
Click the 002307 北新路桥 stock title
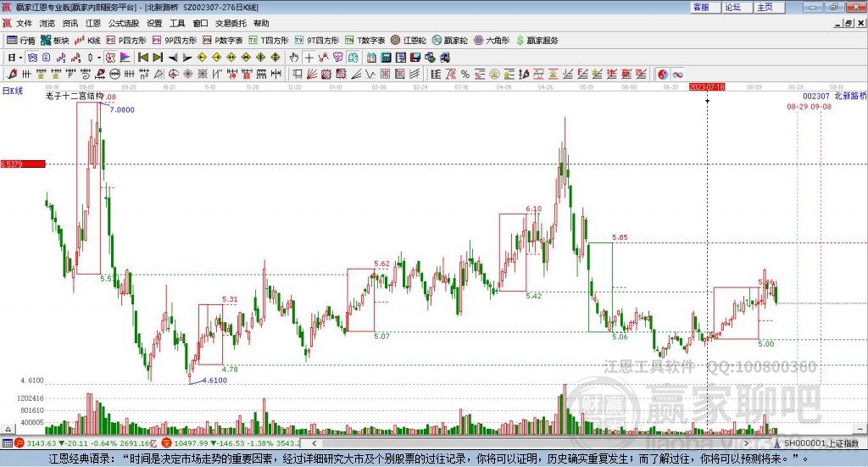point(834,97)
